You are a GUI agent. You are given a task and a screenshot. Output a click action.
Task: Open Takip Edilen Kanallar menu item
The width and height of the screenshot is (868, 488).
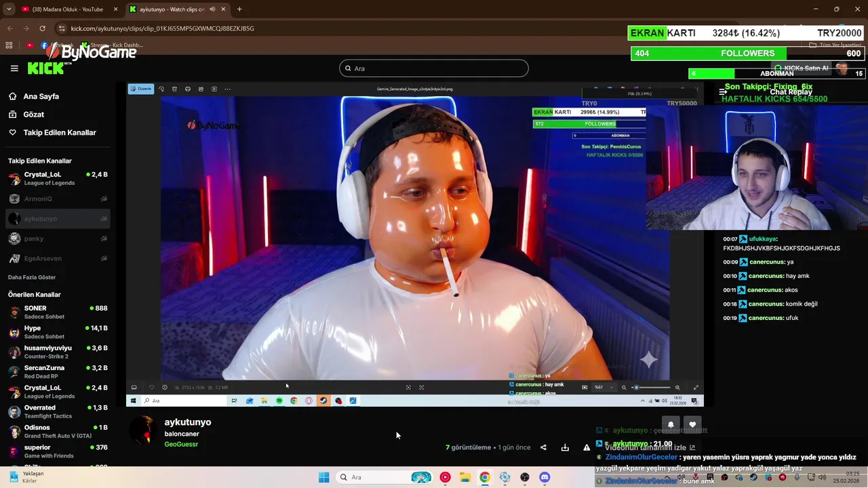pyautogui.click(x=60, y=133)
